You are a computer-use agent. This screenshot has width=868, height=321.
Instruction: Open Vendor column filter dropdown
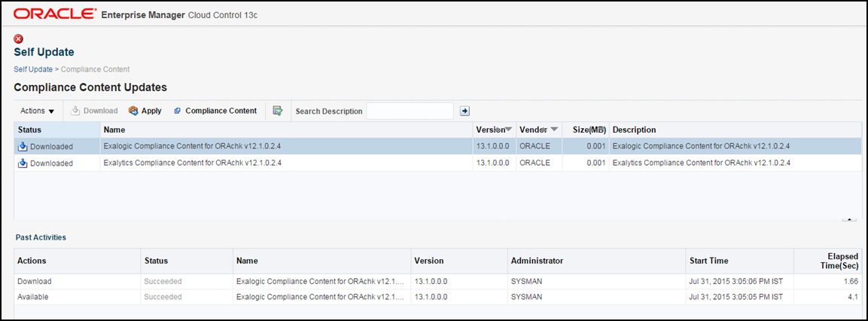(553, 130)
